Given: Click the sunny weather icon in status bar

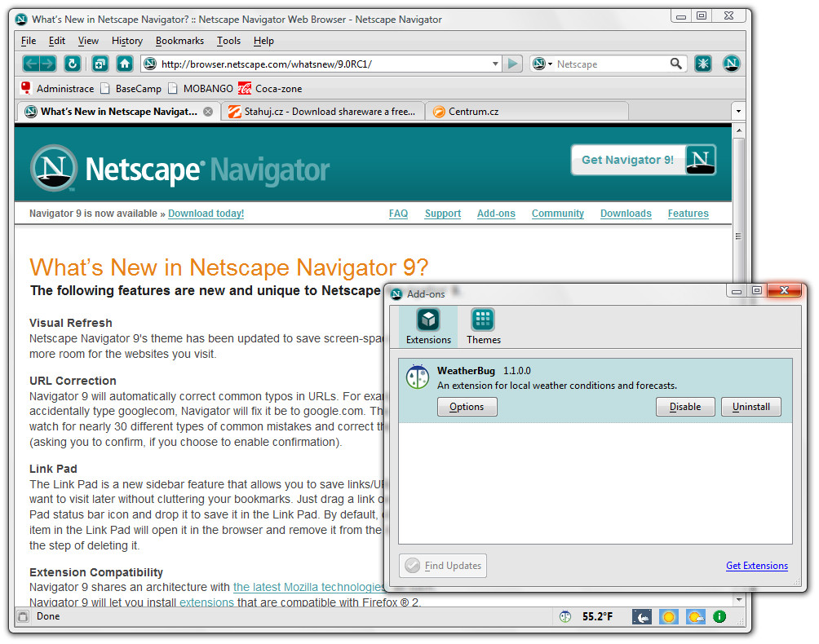Looking at the screenshot, I should [669, 617].
